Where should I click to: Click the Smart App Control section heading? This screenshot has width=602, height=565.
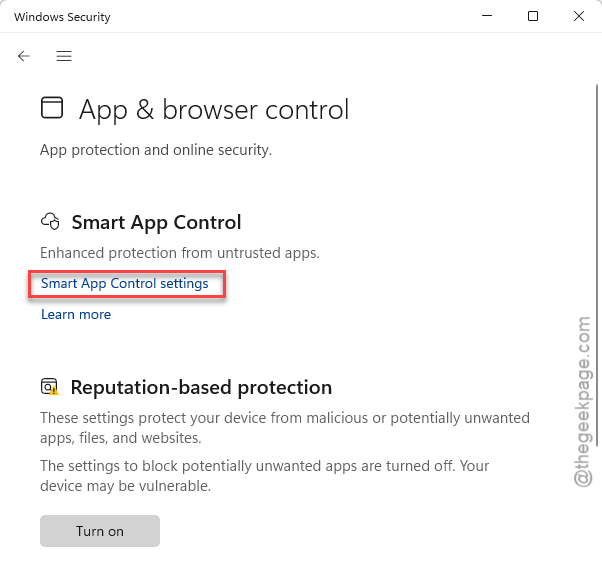point(157,222)
